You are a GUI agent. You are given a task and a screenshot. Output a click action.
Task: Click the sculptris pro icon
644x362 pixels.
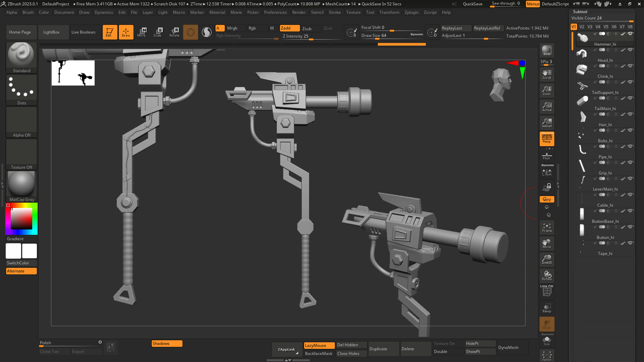[x=190, y=32]
